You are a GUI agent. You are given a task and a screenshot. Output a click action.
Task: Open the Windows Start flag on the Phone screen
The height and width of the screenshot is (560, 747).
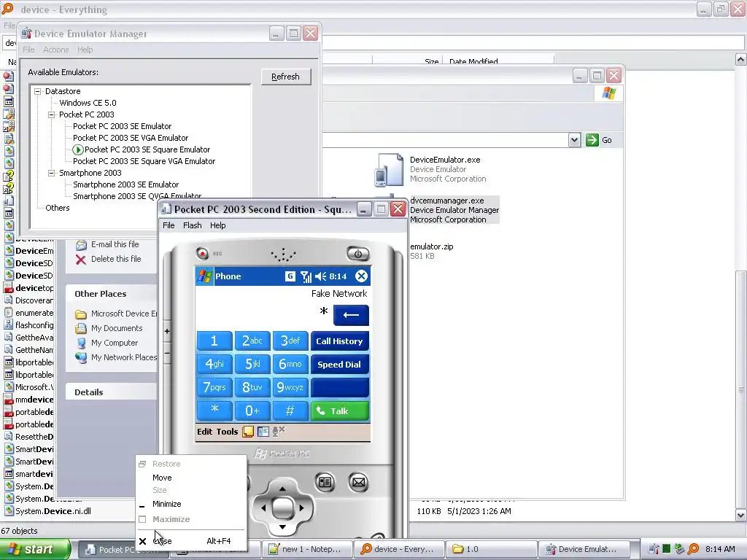point(205,276)
